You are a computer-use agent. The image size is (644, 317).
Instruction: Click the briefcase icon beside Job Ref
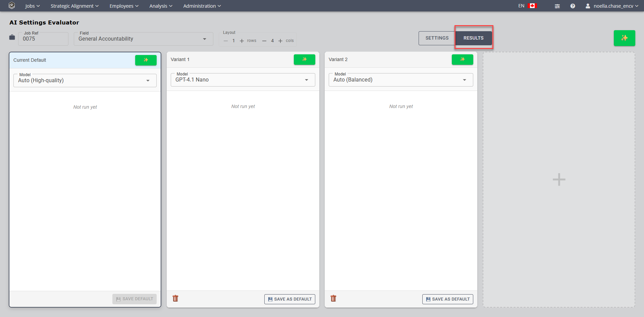(x=11, y=38)
